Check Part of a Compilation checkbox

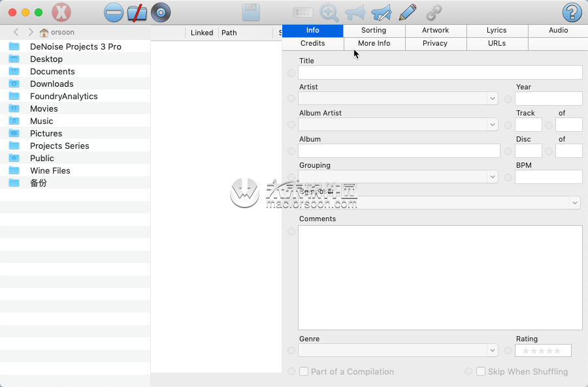[x=304, y=371]
